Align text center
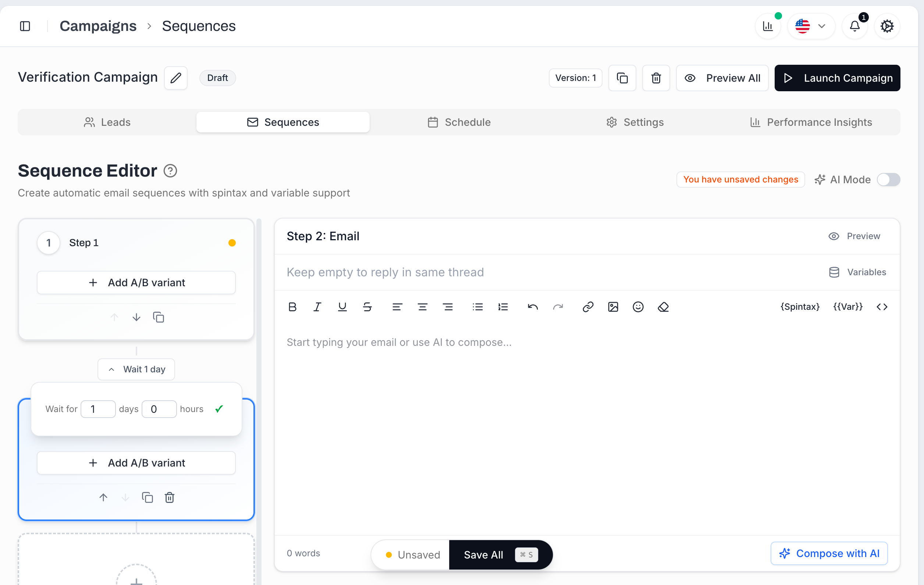The image size is (924, 585). click(x=423, y=307)
